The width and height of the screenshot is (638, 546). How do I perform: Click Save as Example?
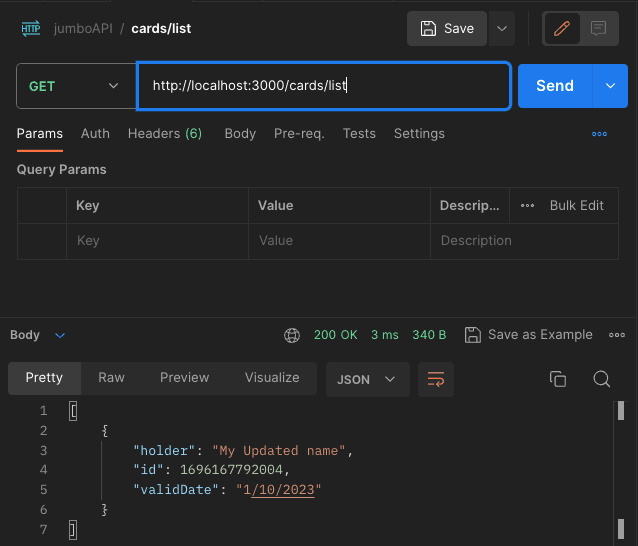pos(530,335)
